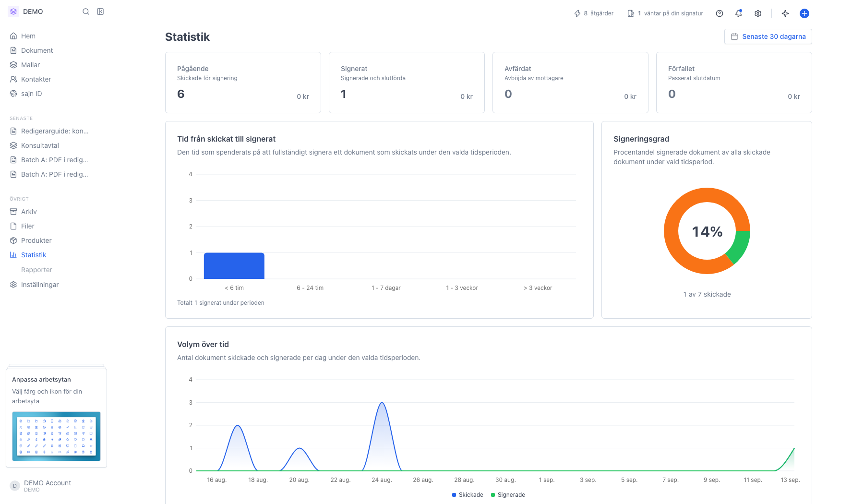Click the blue < 6 tim bar
Viewport: 864px width, 504px height.
tap(234, 265)
